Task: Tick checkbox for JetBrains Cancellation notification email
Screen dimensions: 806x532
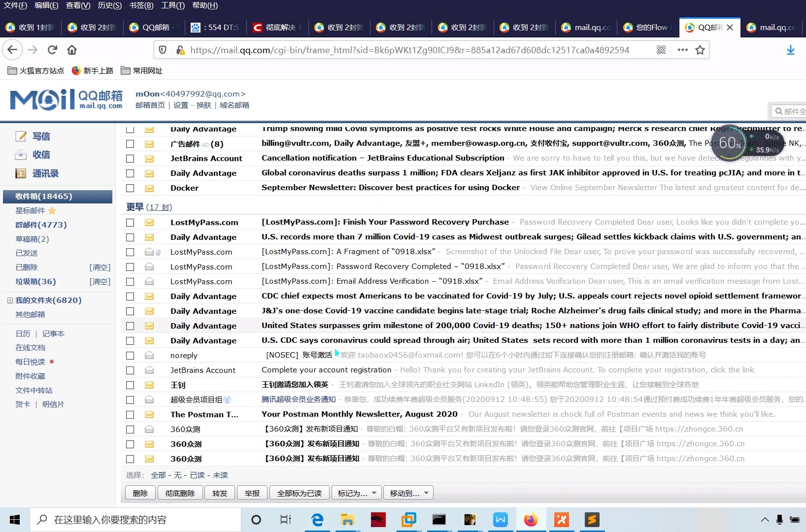Action: tap(130, 159)
